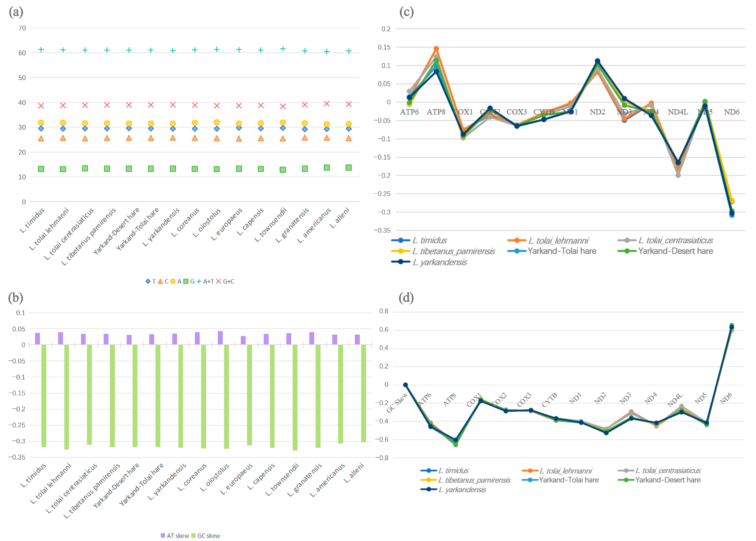Image resolution: width=756 pixels, height=541 pixels.
Task: Click L. timidus legend entry in panel (d)
Action: [x=444, y=471]
